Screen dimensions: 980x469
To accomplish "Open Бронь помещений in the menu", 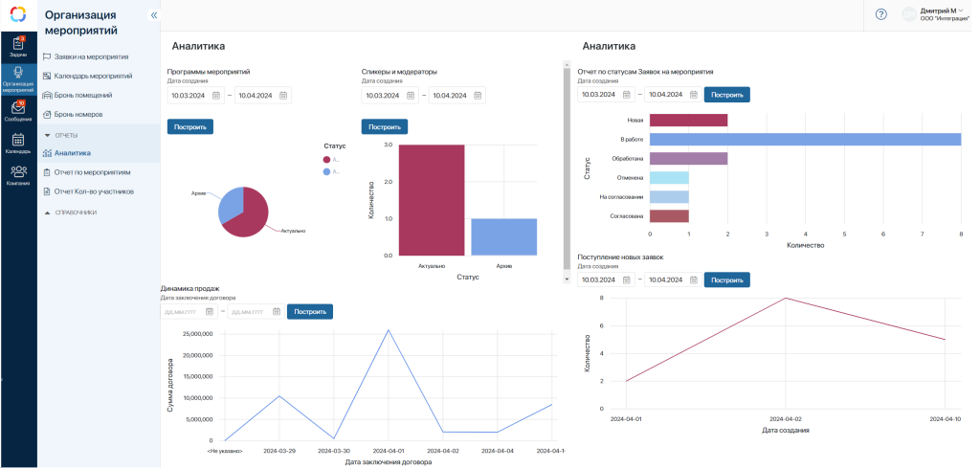I will pyautogui.click(x=83, y=95).
